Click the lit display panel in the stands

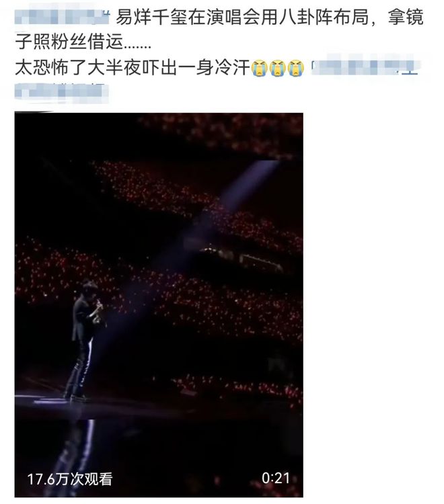pyautogui.click(x=242, y=257)
